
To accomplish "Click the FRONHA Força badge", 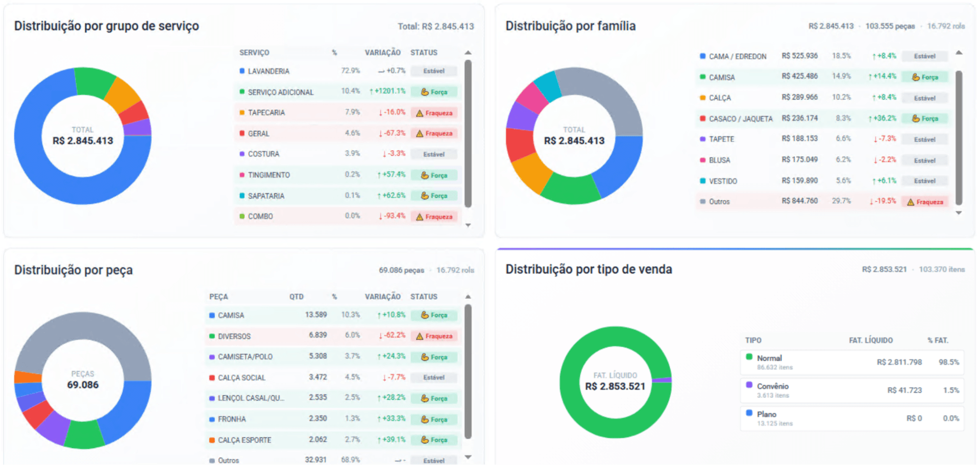I will point(434,419).
